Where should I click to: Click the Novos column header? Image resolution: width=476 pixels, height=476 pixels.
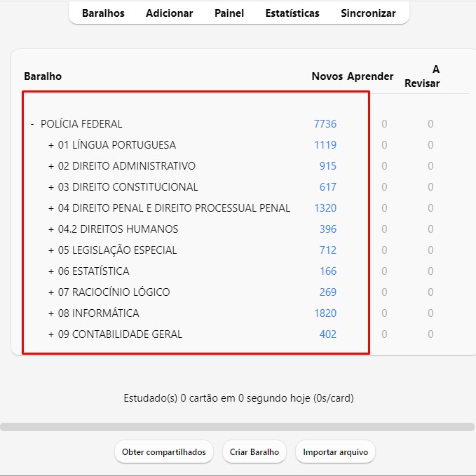click(327, 76)
